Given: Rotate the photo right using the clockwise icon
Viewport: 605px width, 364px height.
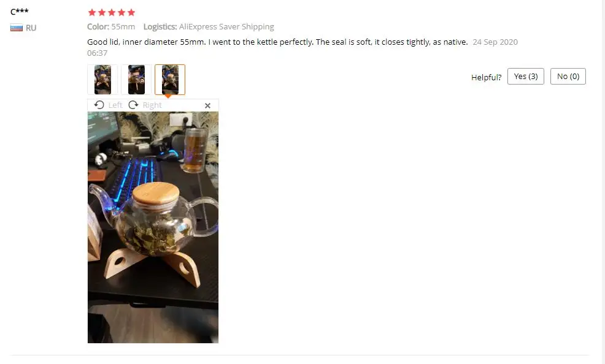Looking at the screenshot, I should click(x=133, y=105).
